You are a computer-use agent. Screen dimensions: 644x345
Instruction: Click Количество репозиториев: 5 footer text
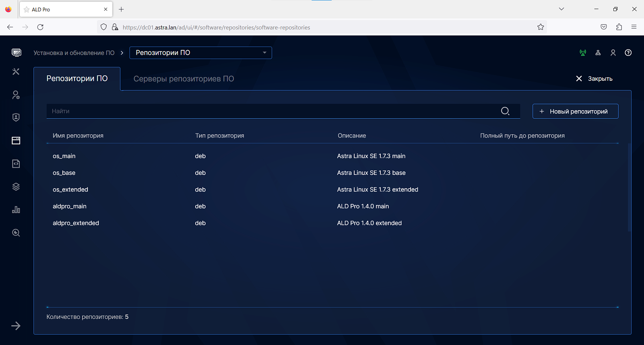[x=87, y=317]
